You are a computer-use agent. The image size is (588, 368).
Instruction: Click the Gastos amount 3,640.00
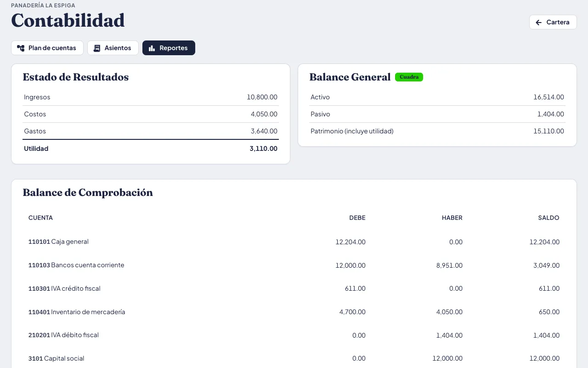tap(264, 131)
